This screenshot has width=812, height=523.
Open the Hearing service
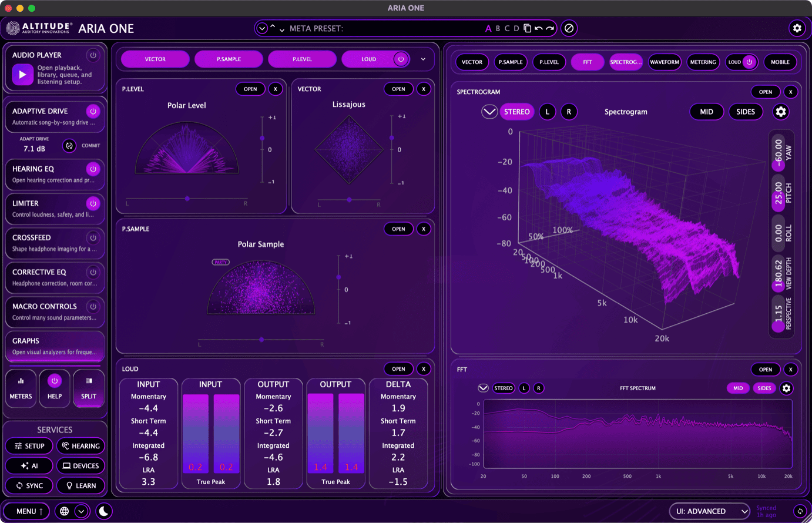(80, 446)
